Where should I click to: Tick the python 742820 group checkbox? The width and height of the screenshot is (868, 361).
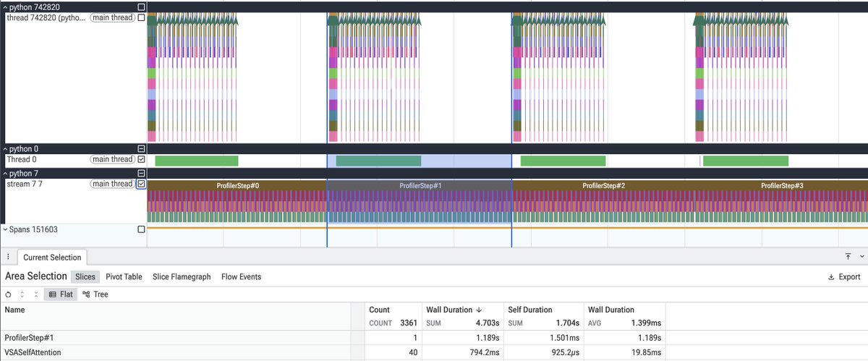pyautogui.click(x=141, y=7)
